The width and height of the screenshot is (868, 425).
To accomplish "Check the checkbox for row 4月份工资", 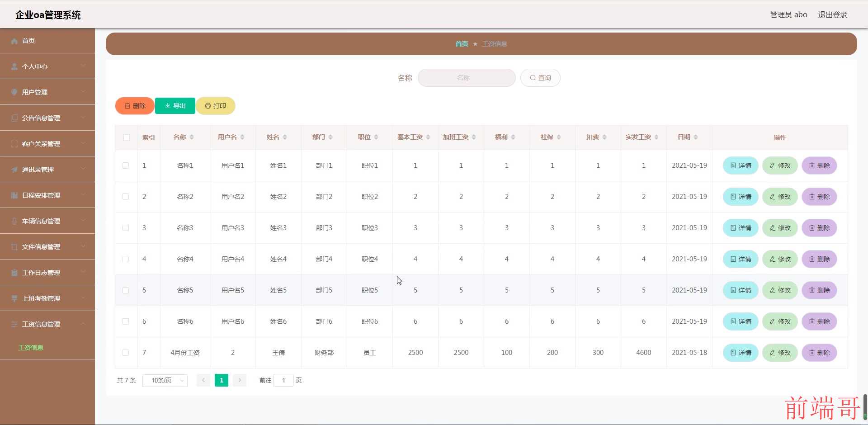I will tap(126, 353).
